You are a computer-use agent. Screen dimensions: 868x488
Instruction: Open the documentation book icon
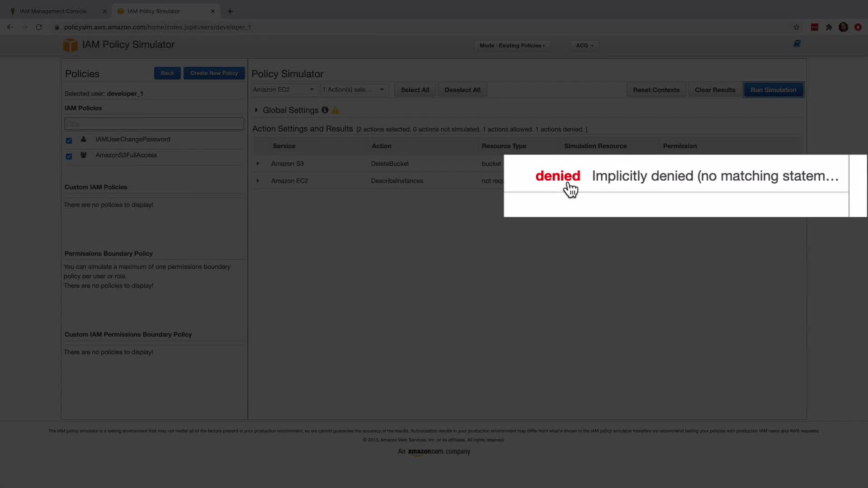point(797,43)
